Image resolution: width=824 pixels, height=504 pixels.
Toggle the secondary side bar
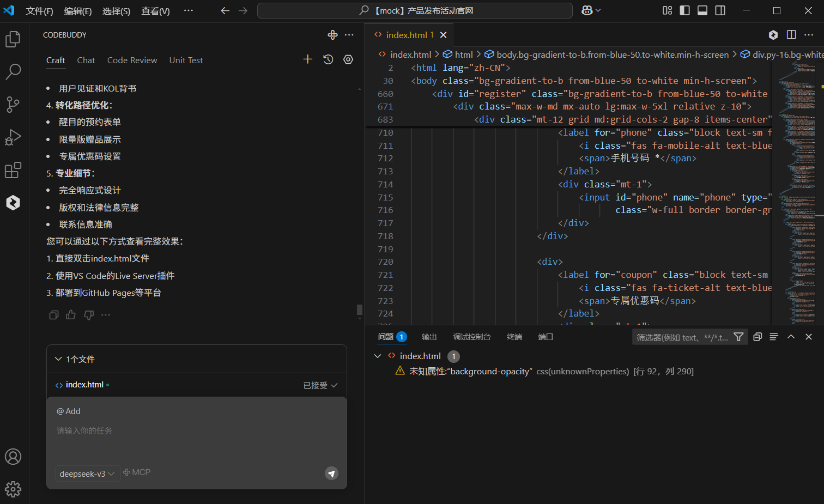pos(720,10)
